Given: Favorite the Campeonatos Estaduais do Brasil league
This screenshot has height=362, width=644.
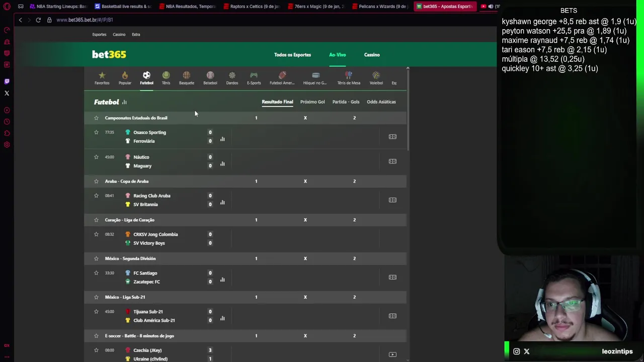Looking at the screenshot, I should pos(96,118).
